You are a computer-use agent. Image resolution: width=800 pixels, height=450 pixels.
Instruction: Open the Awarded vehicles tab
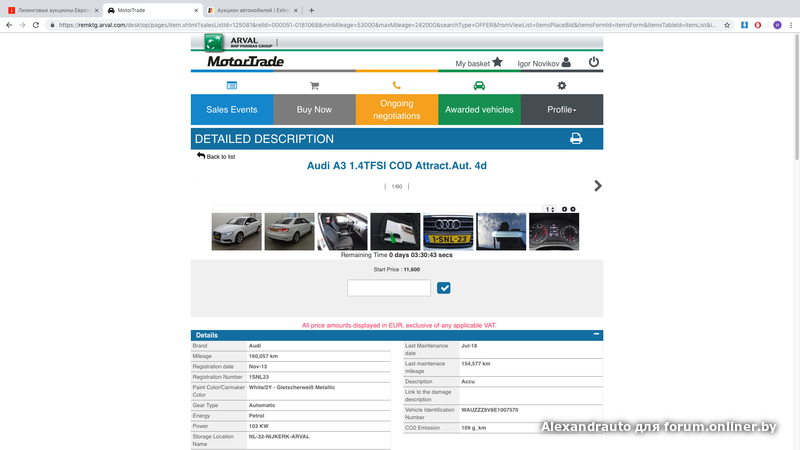tap(479, 110)
